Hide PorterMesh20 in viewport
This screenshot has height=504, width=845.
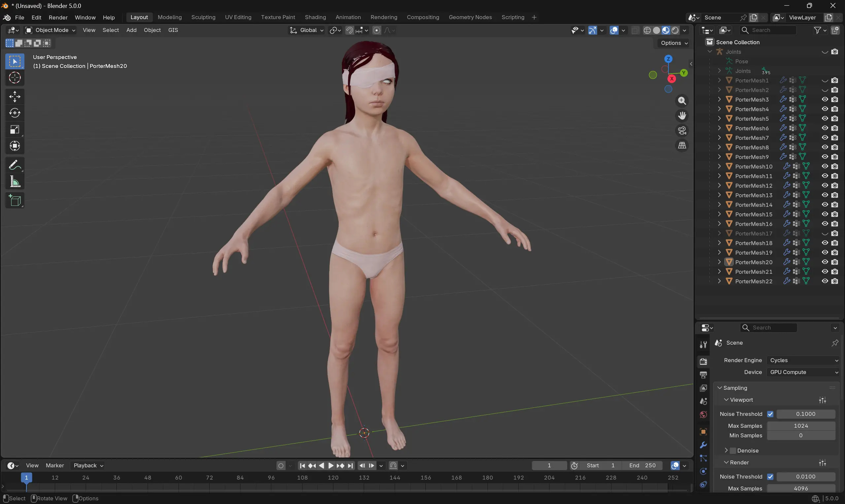(825, 262)
